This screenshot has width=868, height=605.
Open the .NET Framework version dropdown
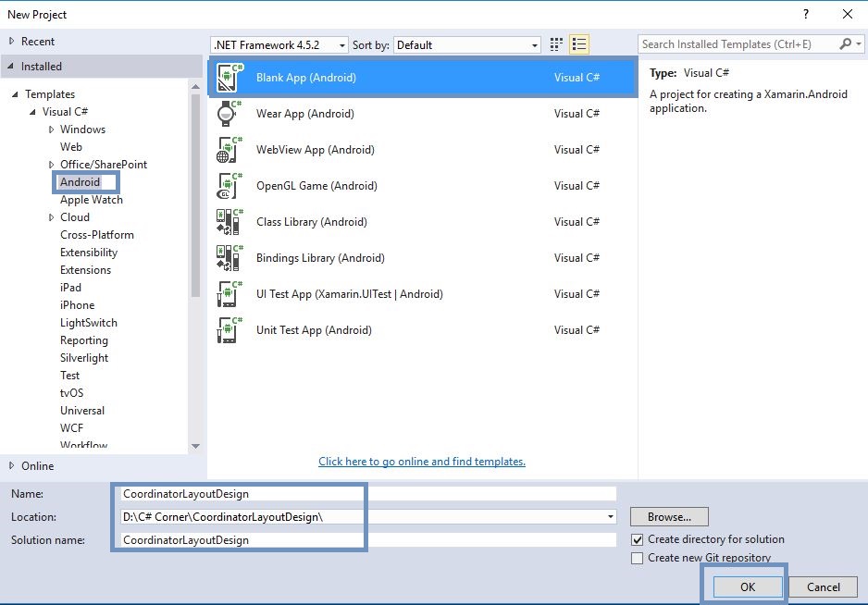279,44
